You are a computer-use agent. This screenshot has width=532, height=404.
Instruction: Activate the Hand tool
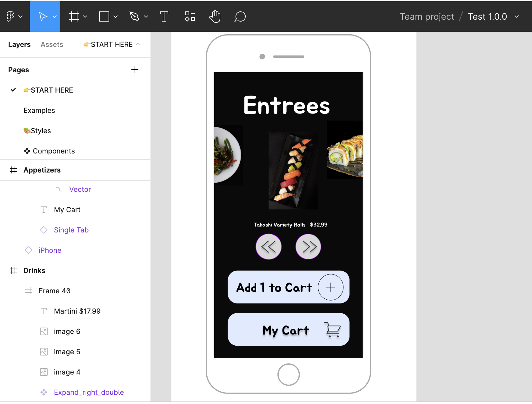(x=215, y=16)
